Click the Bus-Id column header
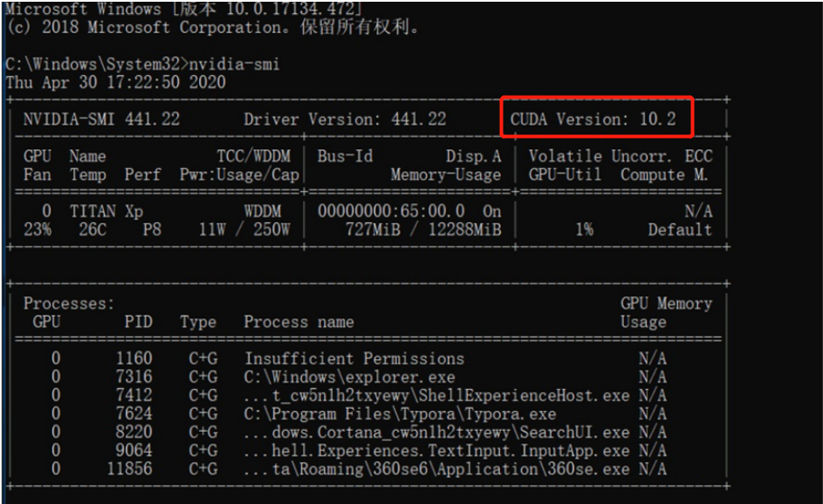The height and width of the screenshot is (504, 823). (345, 156)
